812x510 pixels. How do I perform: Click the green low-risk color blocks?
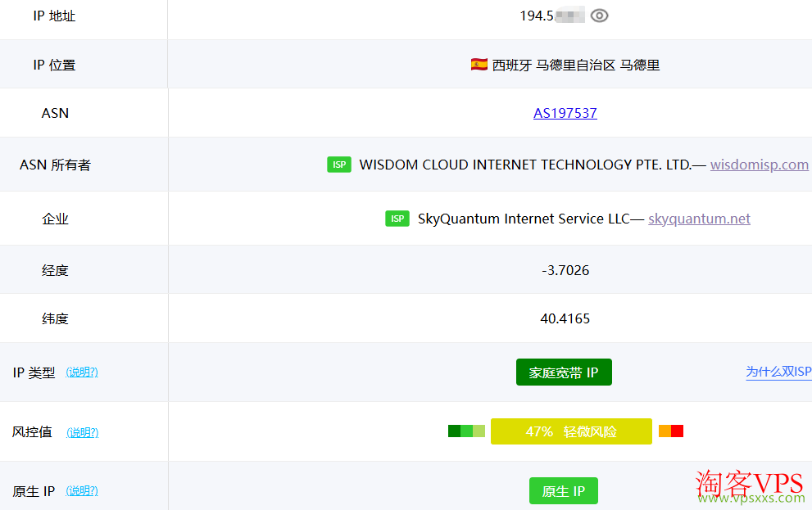(466, 431)
